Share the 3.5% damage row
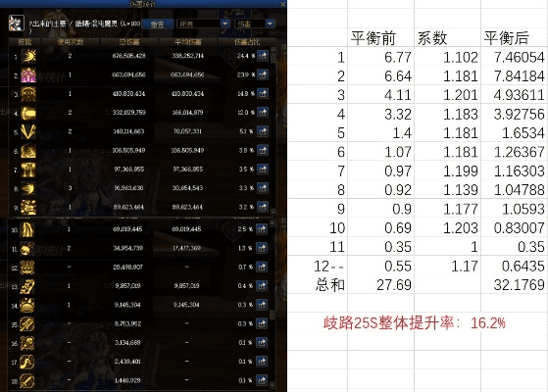Viewport: 548px width, 392px height. click(263, 170)
